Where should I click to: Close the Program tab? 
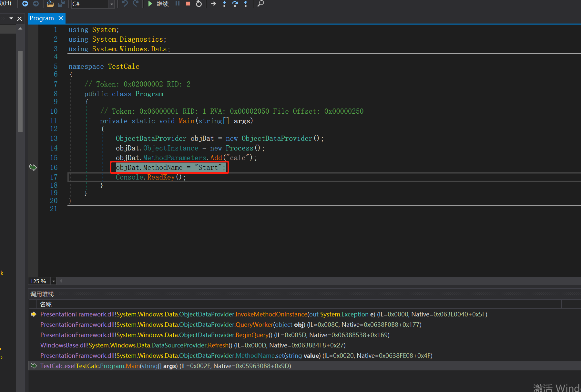(61, 18)
